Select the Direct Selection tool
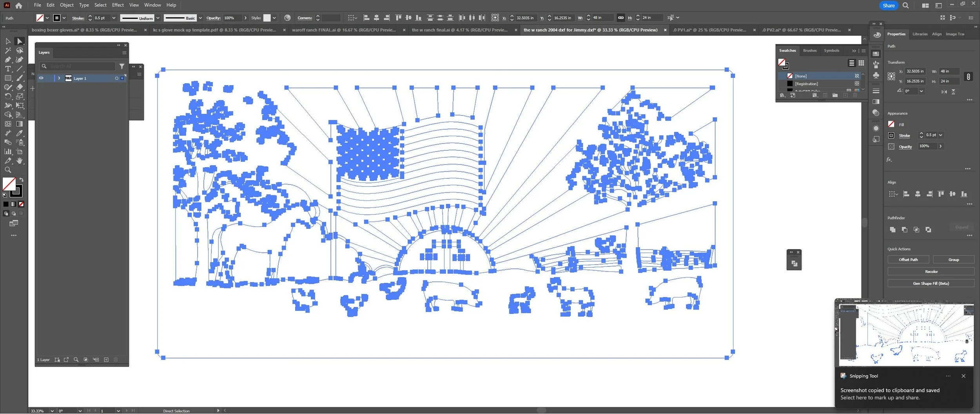This screenshot has height=414, width=980. pyautogui.click(x=20, y=41)
